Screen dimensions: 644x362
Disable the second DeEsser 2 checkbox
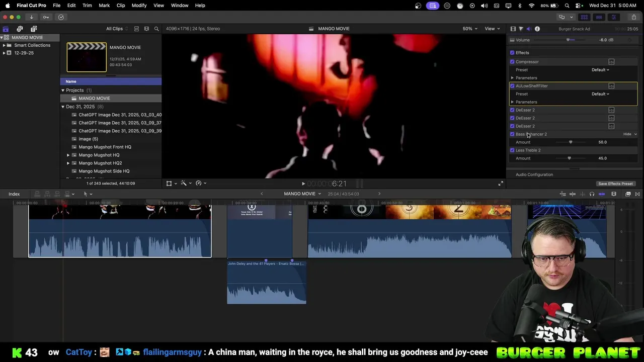[x=512, y=118]
